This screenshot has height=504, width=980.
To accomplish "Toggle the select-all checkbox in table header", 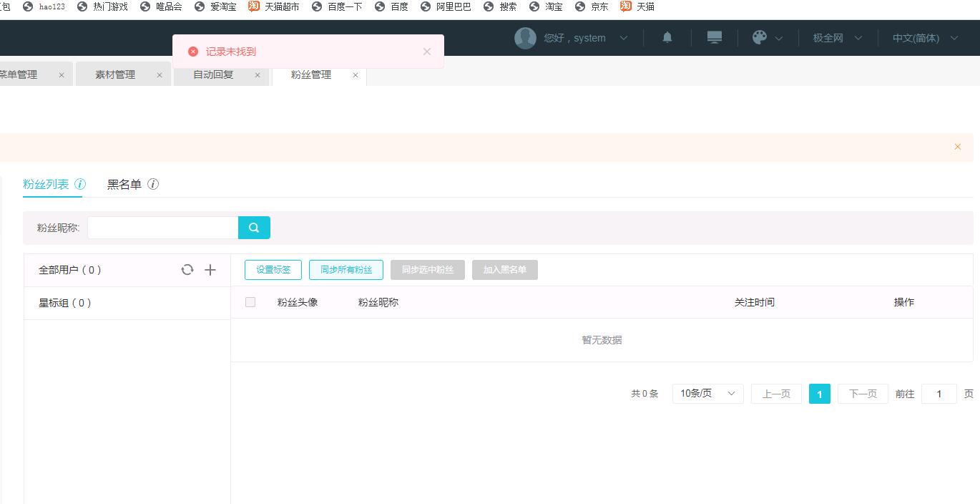I will (x=250, y=302).
